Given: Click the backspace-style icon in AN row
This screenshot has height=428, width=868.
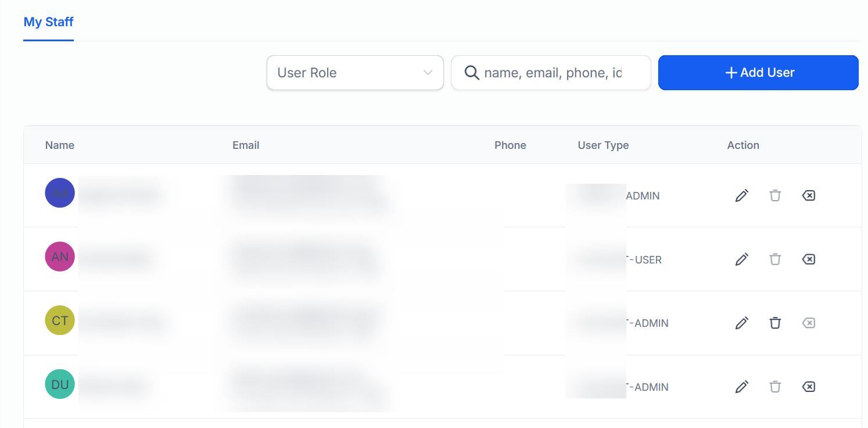Looking at the screenshot, I should coord(808,259).
